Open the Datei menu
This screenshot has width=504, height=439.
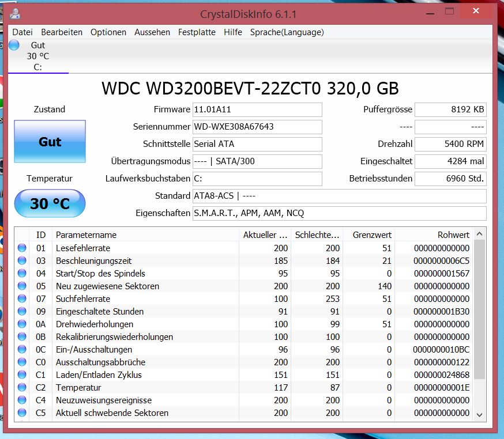click(22, 32)
